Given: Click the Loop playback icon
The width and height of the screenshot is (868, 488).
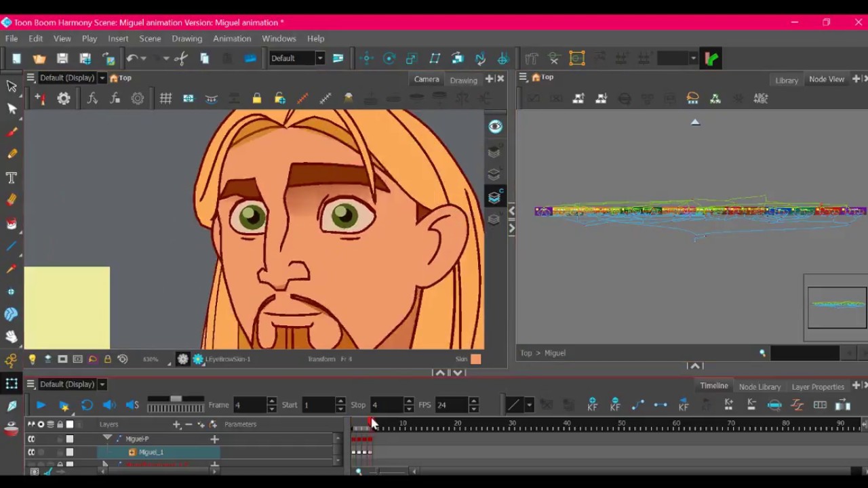Looking at the screenshot, I should pyautogui.click(x=87, y=405).
